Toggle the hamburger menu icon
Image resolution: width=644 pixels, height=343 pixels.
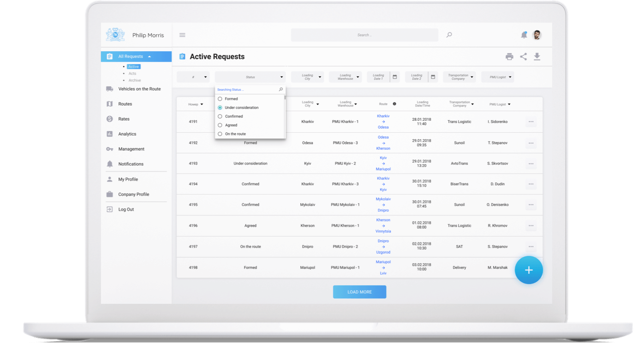pyautogui.click(x=182, y=35)
